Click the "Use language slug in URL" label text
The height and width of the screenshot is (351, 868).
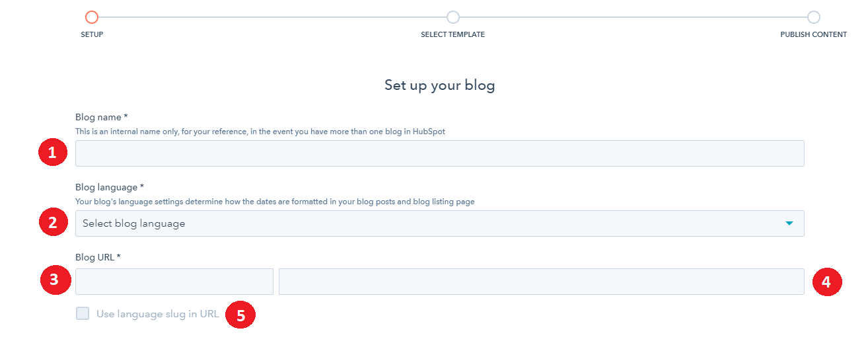[157, 314]
